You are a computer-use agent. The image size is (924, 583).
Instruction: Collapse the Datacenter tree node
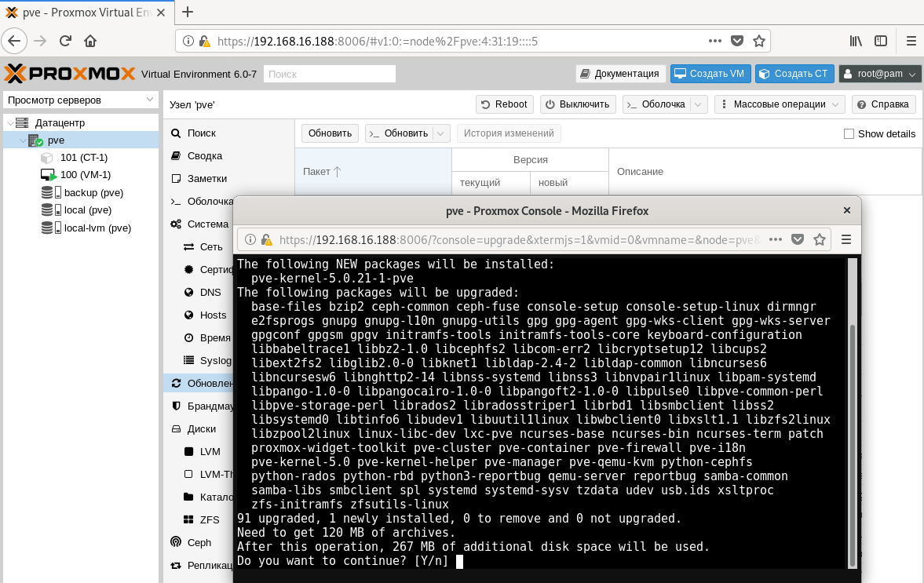pyautogui.click(x=9, y=123)
